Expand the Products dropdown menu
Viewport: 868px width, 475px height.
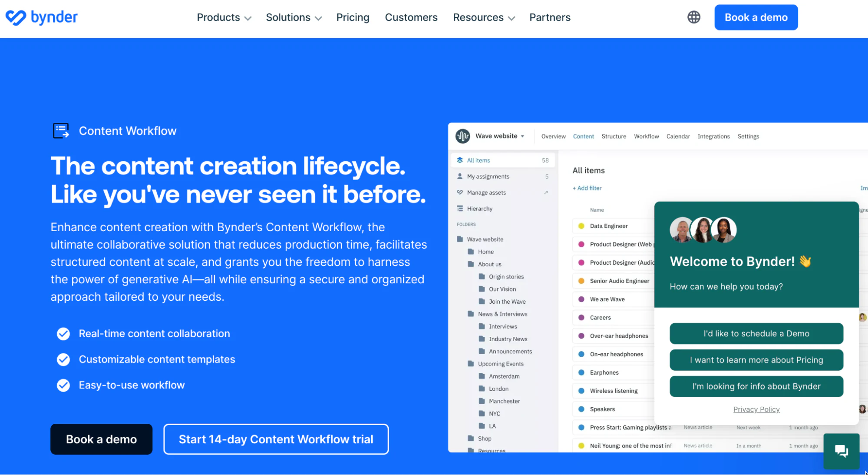(224, 17)
